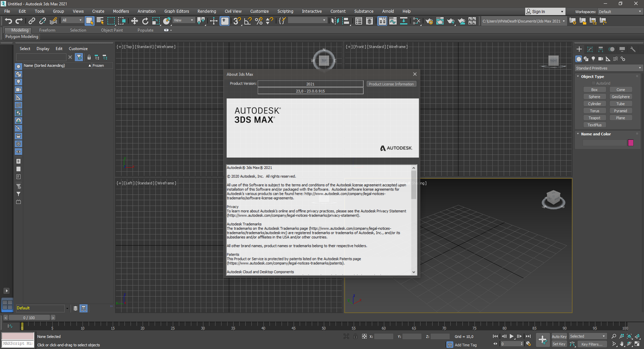Activate Select and Move tool
This screenshot has width=644, height=349.
tap(134, 21)
